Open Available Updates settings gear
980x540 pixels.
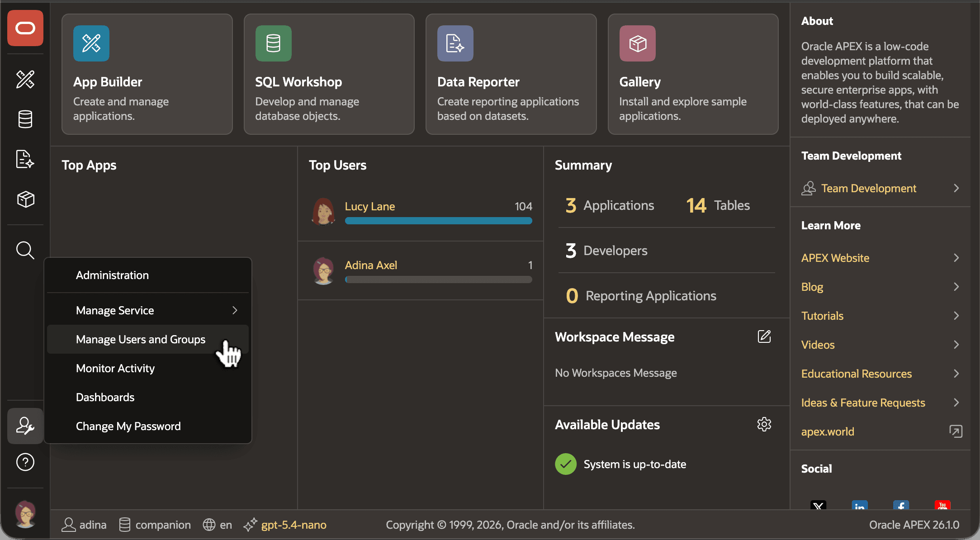click(764, 424)
